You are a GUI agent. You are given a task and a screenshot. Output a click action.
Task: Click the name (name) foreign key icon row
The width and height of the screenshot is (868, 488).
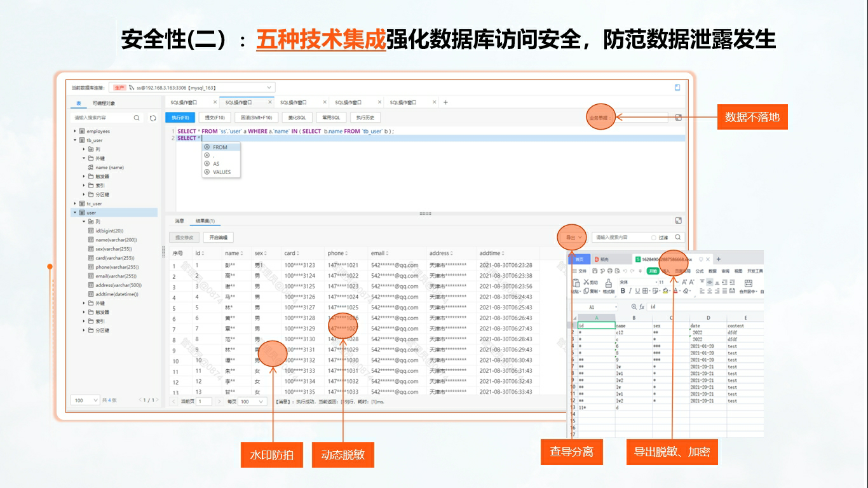[105, 167]
